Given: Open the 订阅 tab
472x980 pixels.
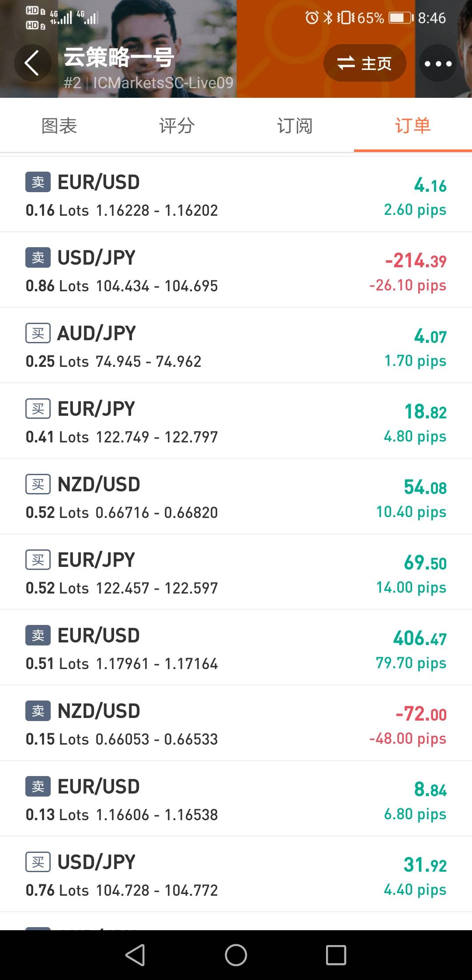Looking at the screenshot, I should coord(295,126).
